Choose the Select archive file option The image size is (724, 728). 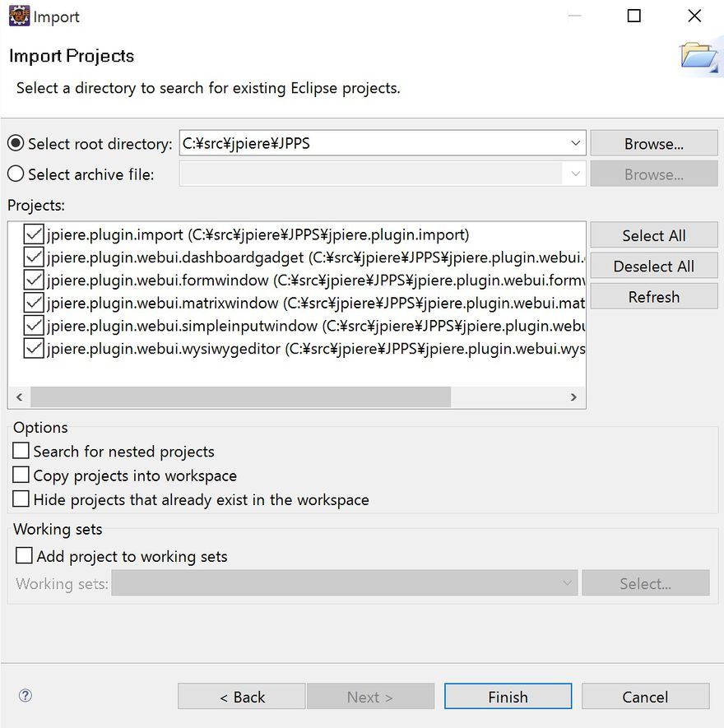point(16,174)
